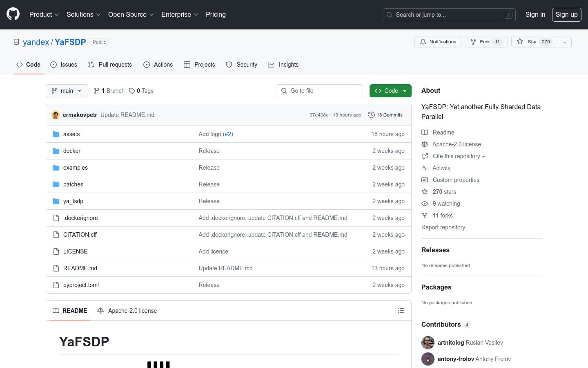This screenshot has width=588, height=368.
Task: Click the star icon next to 270 stars
Action: 425,192
